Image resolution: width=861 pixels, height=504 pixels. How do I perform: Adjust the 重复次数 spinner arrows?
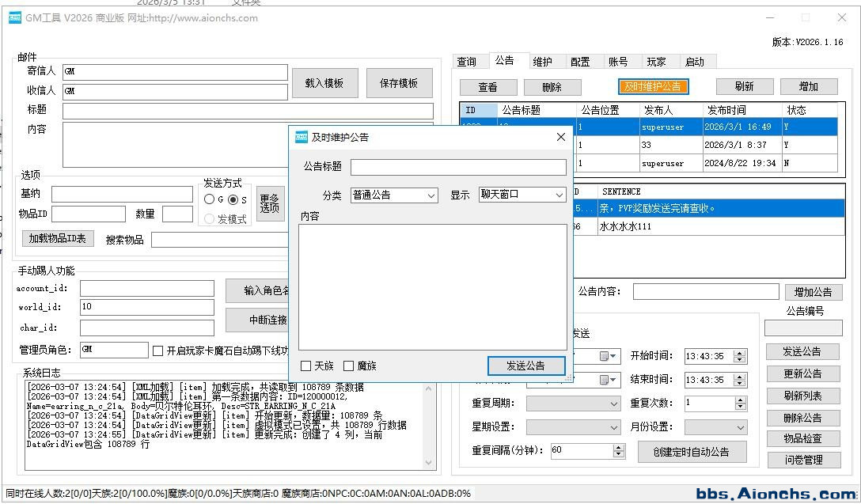click(x=740, y=404)
